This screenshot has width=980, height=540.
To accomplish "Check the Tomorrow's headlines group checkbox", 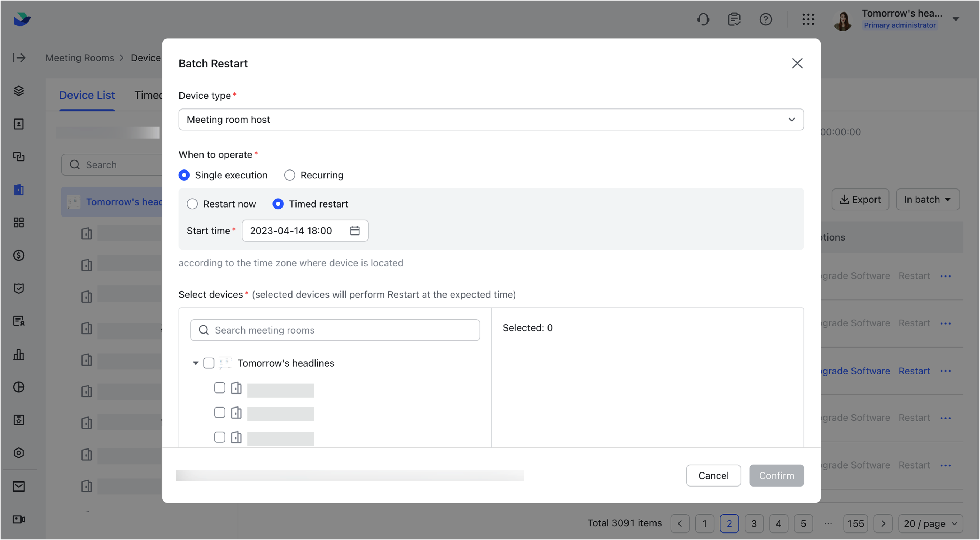I will [209, 363].
